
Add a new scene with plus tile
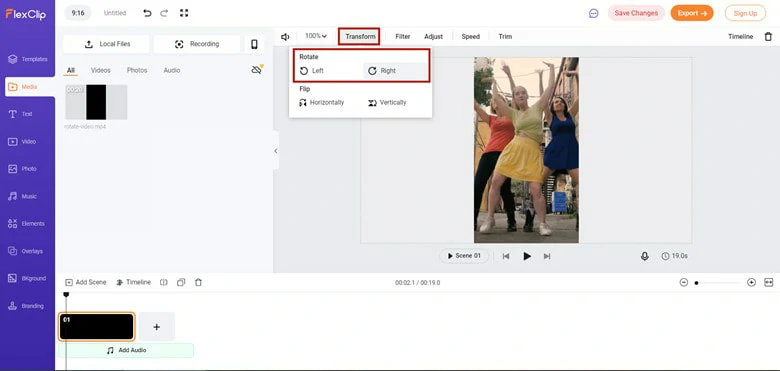tap(157, 327)
